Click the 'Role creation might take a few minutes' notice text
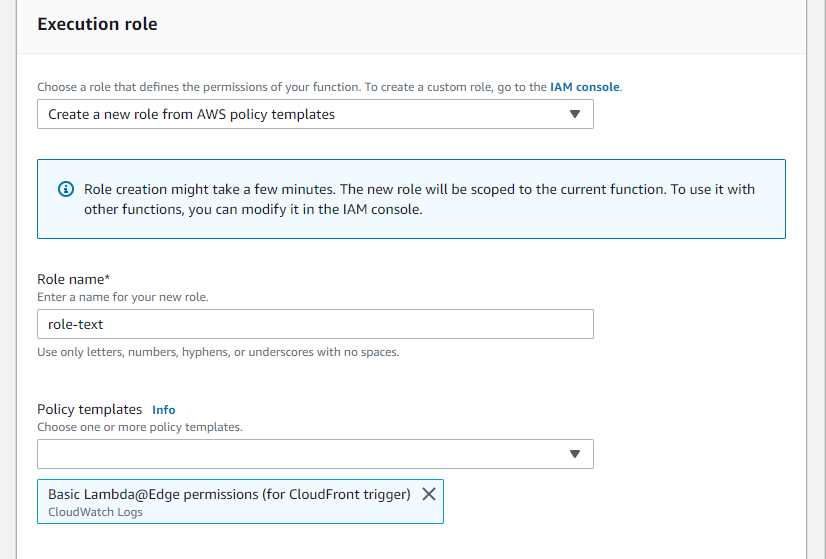 (x=419, y=189)
